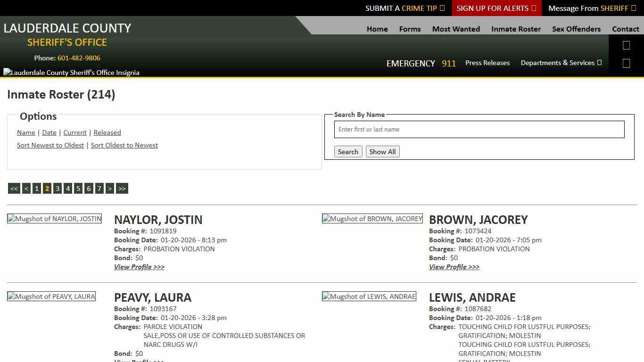This screenshot has width=644, height=362.
Task: Jump to page 5 of the inmate roster
Action: tap(78, 188)
